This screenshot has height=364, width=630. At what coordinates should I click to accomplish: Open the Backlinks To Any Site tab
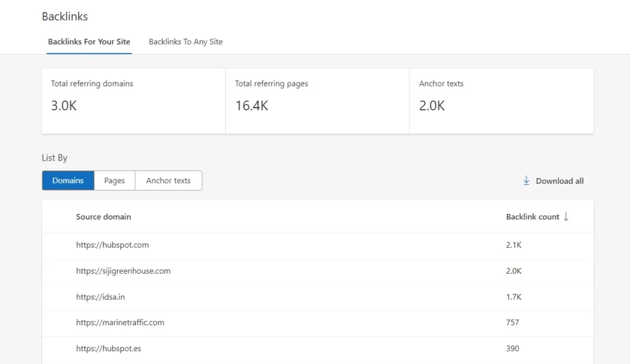pyautogui.click(x=185, y=42)
